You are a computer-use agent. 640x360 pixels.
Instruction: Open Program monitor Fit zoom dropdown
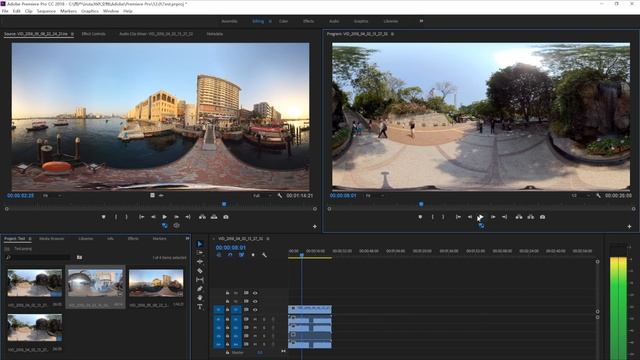pyautogui.click(x=374, y=196)
